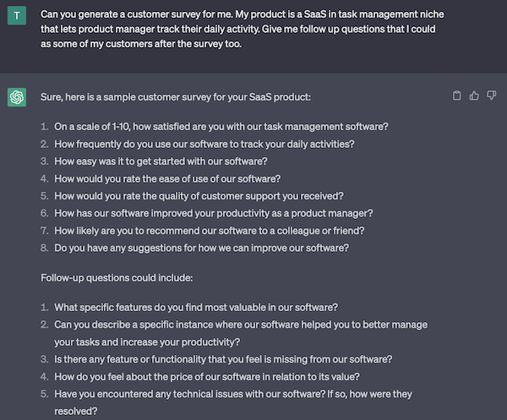
Task: Select the recommend to a colleague question
Action: click(210, 229)
